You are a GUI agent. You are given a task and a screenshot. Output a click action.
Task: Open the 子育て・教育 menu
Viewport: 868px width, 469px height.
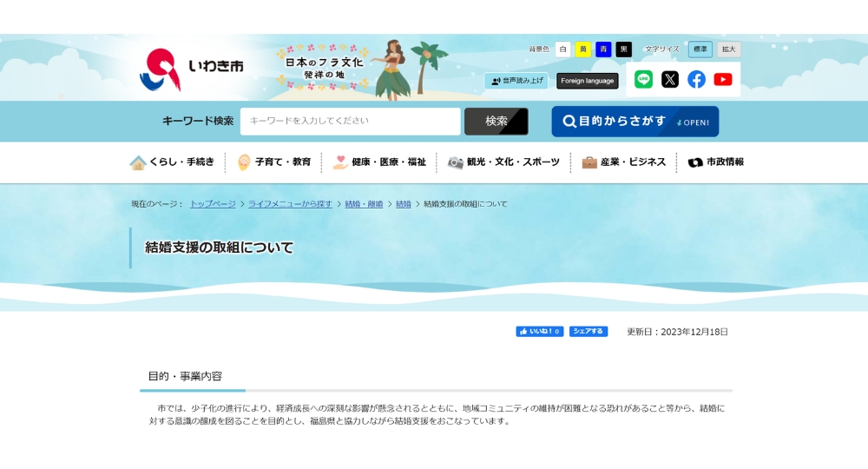pos(274,162)
